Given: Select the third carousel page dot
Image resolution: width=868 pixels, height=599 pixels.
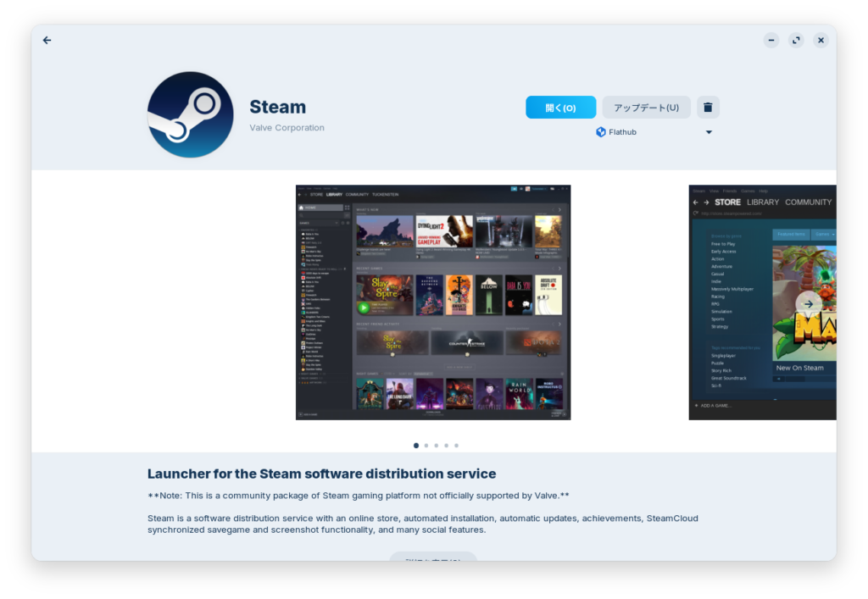Looking at the screenshot, I should coord(437,445).
